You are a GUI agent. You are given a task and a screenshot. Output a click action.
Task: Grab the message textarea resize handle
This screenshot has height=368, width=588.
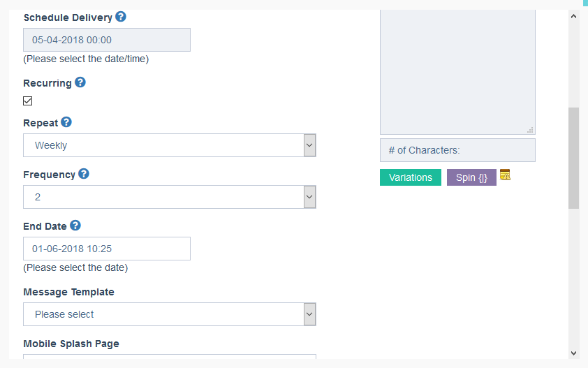(530, 130)
